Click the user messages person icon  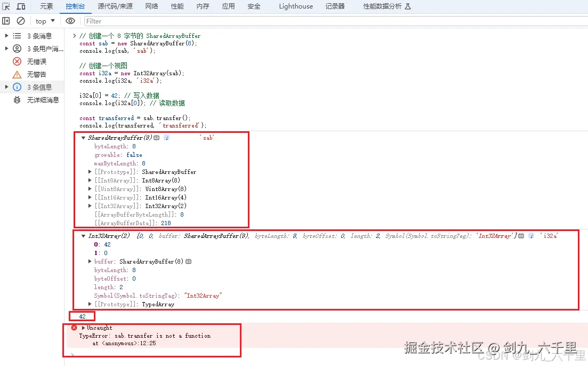[x=17, y=49]
